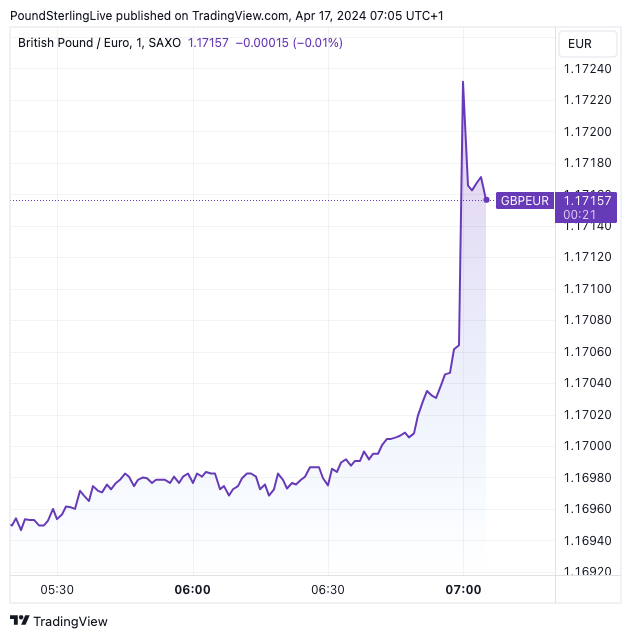Select the 06:00 time axis label
The height and width of the screenshot is (638, 631).
point(192,590)
